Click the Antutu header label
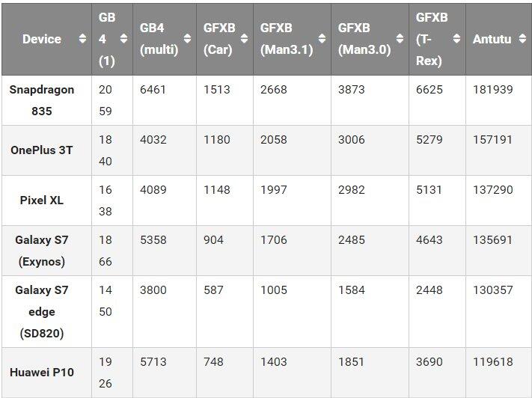Screen dimensions: 532x398 click(492, 39)
